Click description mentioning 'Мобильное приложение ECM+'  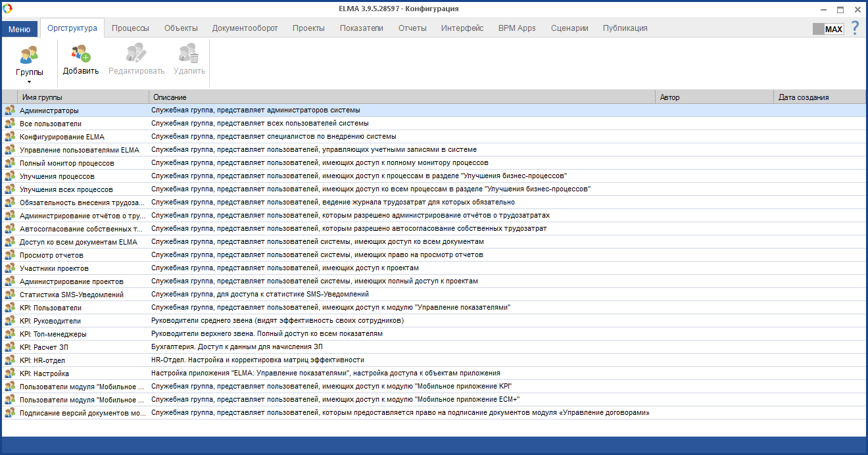335,400
